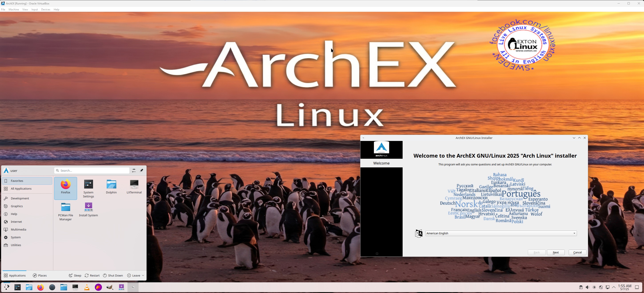Image resolution: width=644 pixels, height=293 pixels.
Task: Focus the launcher Search field
Action: click(x=92, y=170)
